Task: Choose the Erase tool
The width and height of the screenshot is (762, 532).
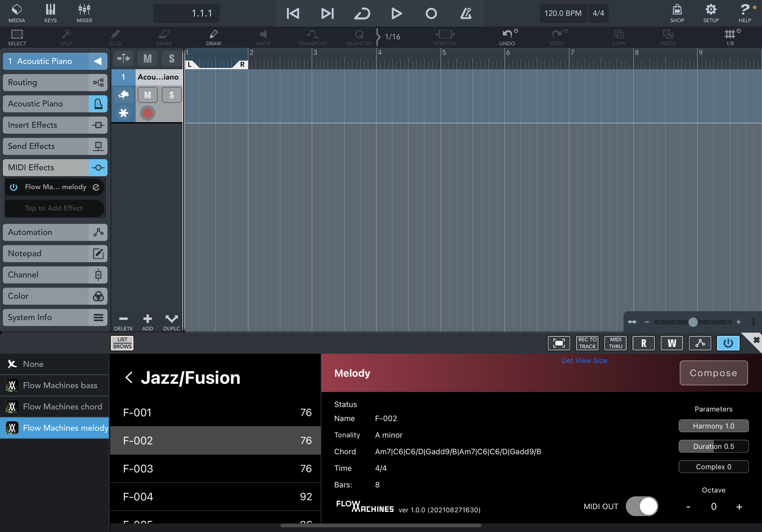Action: tap(164, 38)
